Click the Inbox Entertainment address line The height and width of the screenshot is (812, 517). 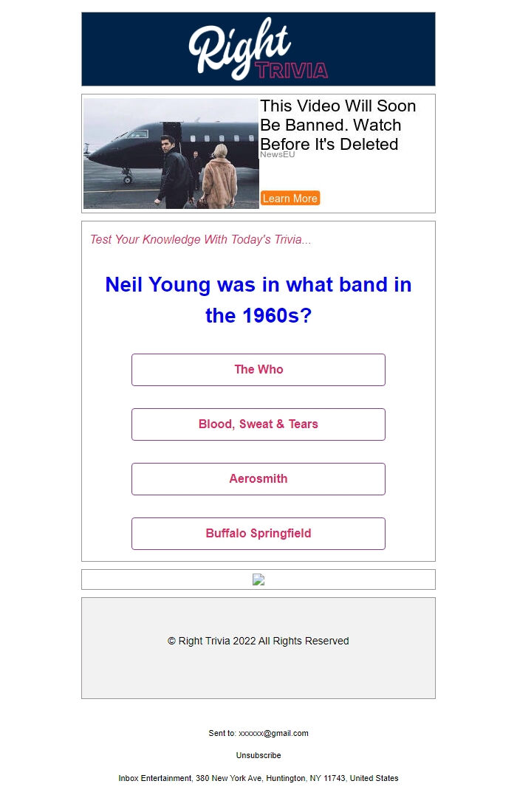[x=258, y=778]
